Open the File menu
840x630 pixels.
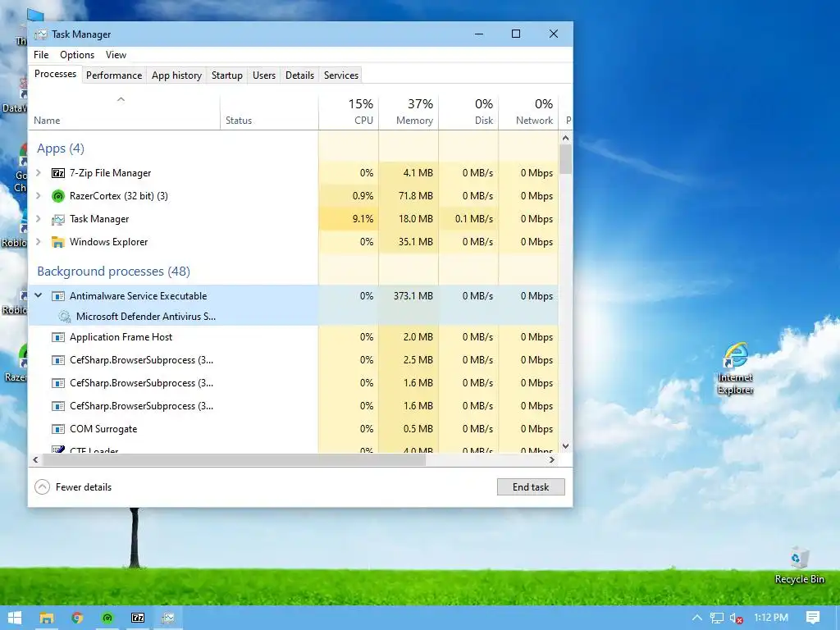point(41,55)
